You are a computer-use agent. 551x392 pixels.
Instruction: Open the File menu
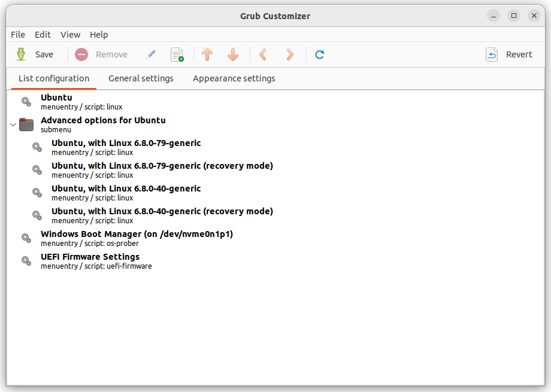click(x=18, y=35)
